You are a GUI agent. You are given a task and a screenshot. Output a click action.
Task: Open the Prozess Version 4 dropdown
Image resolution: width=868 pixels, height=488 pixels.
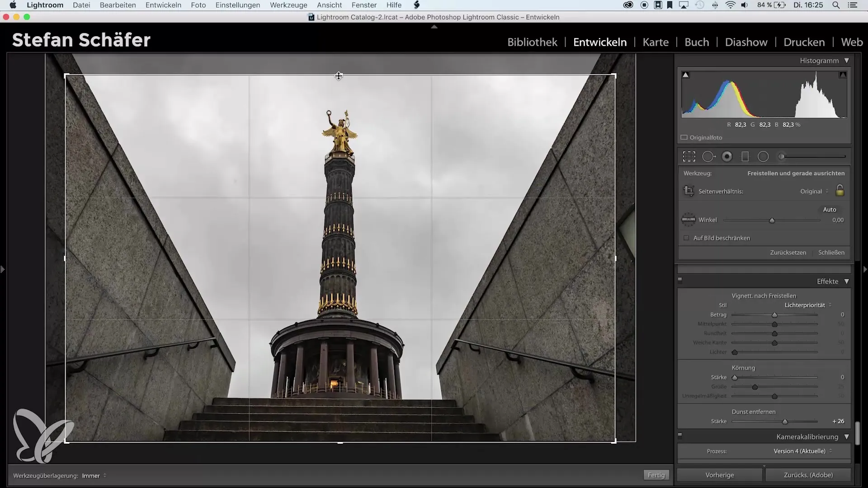tap(802, 451)
